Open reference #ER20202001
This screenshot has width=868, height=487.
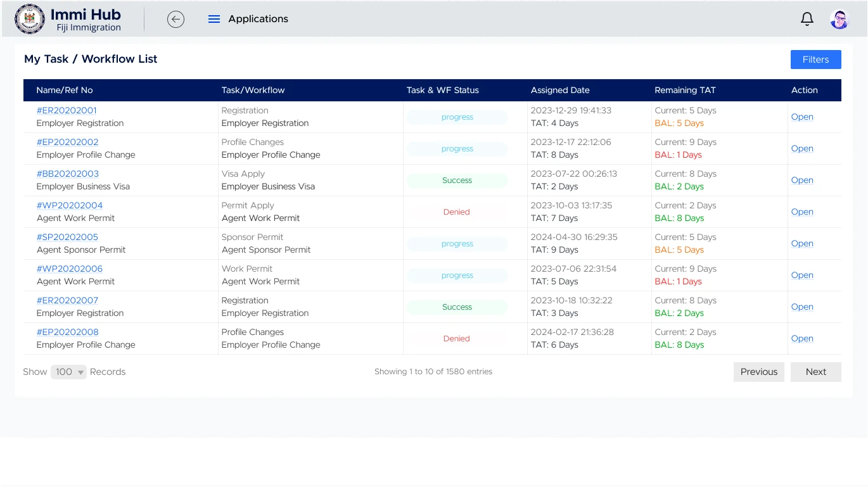coord(67,110)
